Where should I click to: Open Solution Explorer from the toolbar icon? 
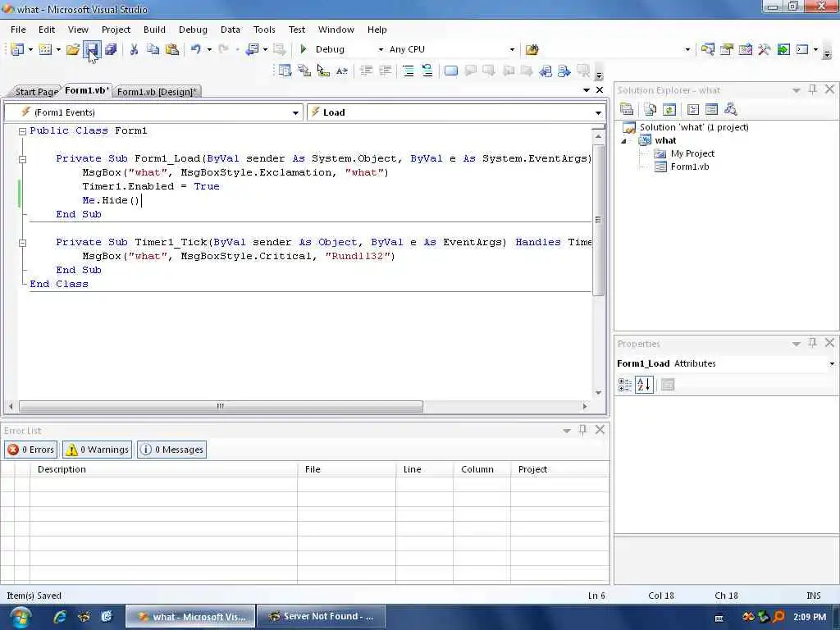708,50
